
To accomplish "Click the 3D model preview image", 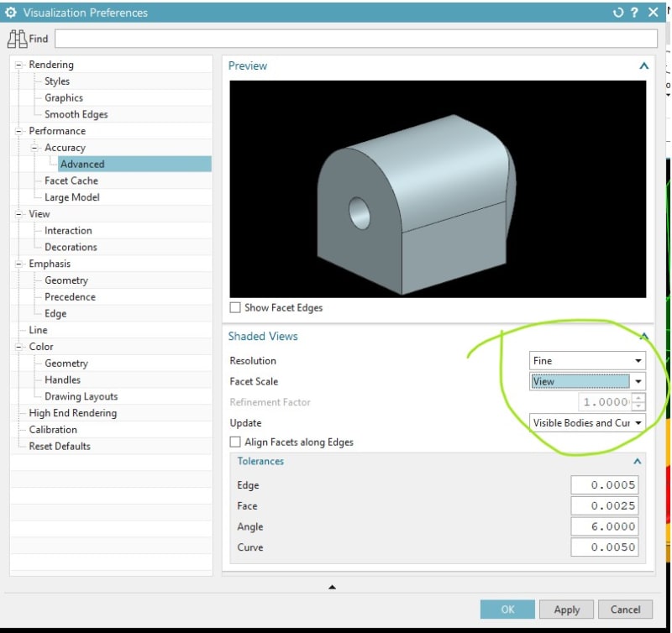I will tap(438, 189).
